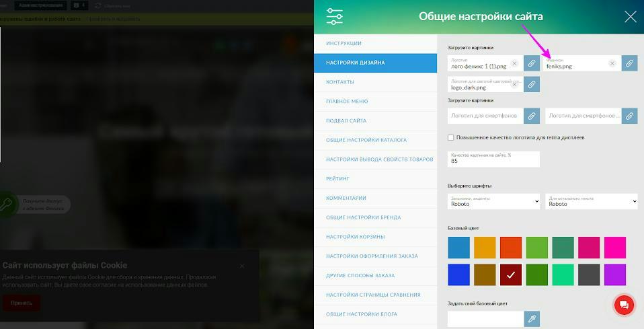Remove the logo_dark.png file with X
Screen dimensions: 644x329
pyautogui.click(x=514, y=84)
